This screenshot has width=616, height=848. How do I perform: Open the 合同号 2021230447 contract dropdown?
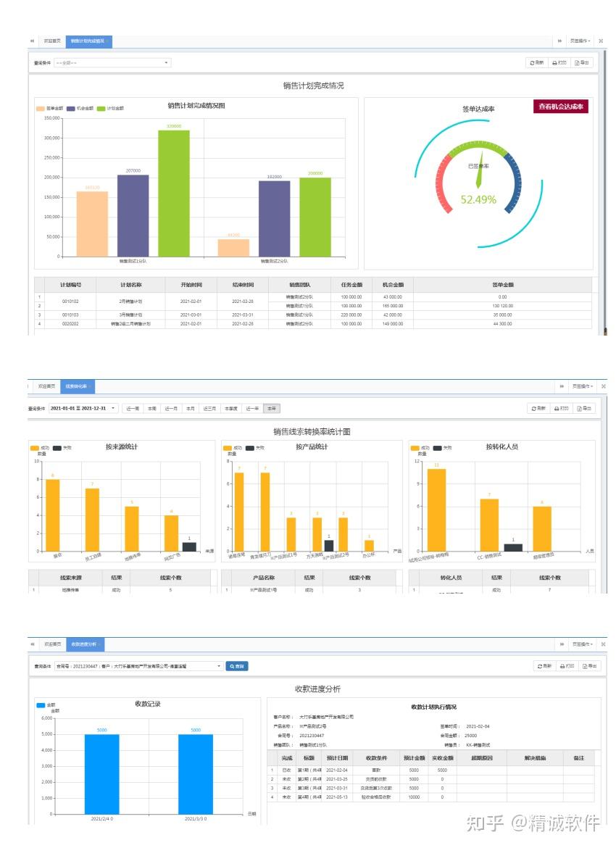[x=139, y=666]
